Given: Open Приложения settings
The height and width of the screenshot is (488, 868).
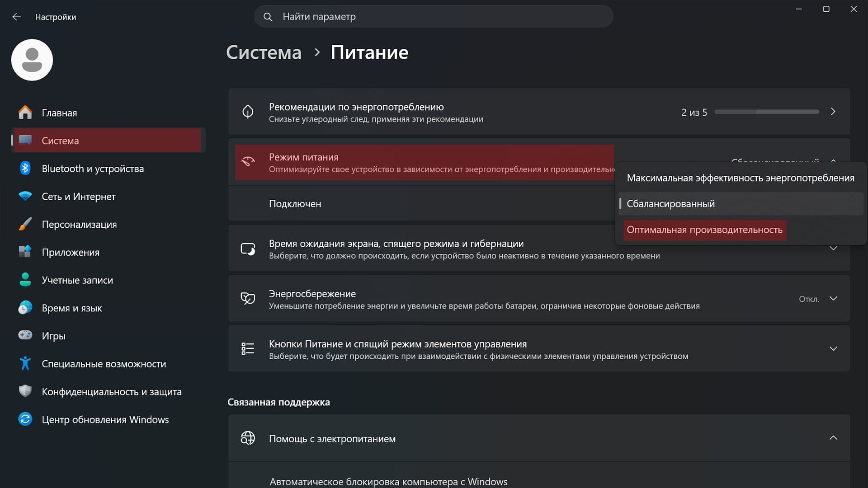Looking at the screenshot, I should 108,252.
